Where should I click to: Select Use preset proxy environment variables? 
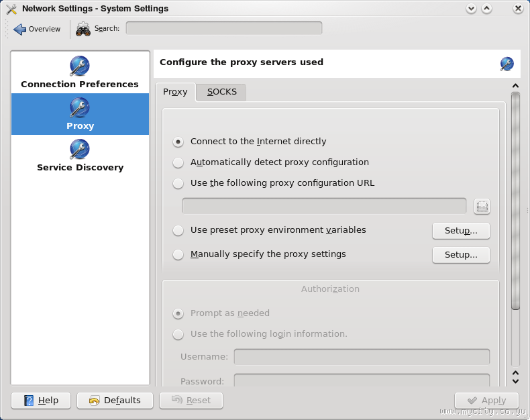pyautogui.click(x=178, y=230)
